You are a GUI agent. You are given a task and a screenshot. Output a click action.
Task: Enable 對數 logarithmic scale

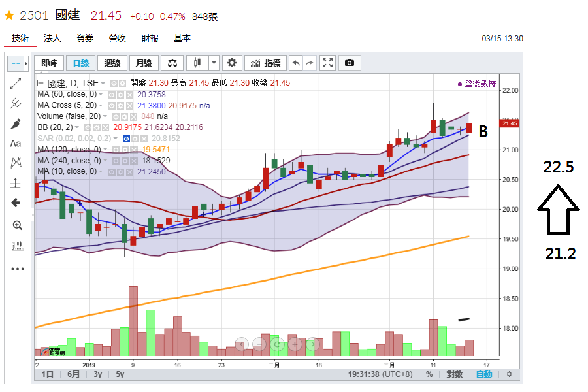point(455,374)
